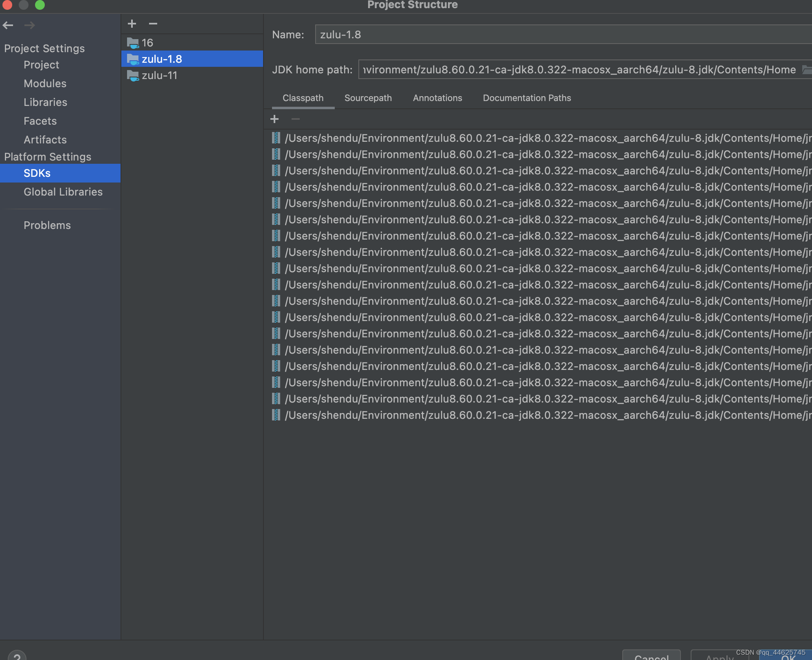
Task: Select the first classpath jar entry
Action: click(x=546, y=138)
